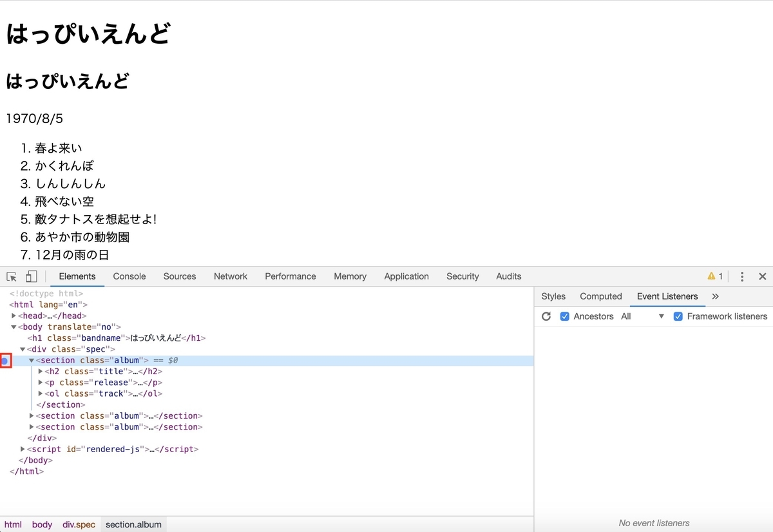The width and height of the screenshot is (773, 532).
Task: Select the doctype html line
Action: click(46, 294)
